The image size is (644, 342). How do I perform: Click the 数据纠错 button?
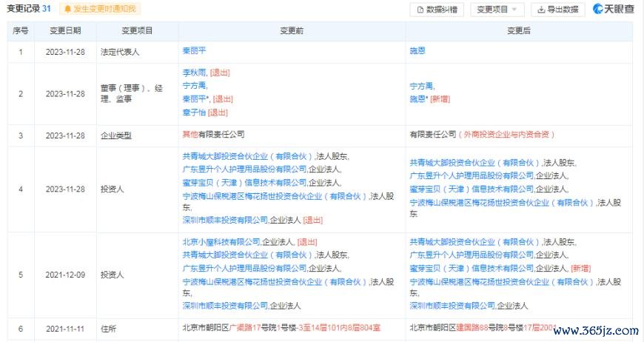[437, 10]
